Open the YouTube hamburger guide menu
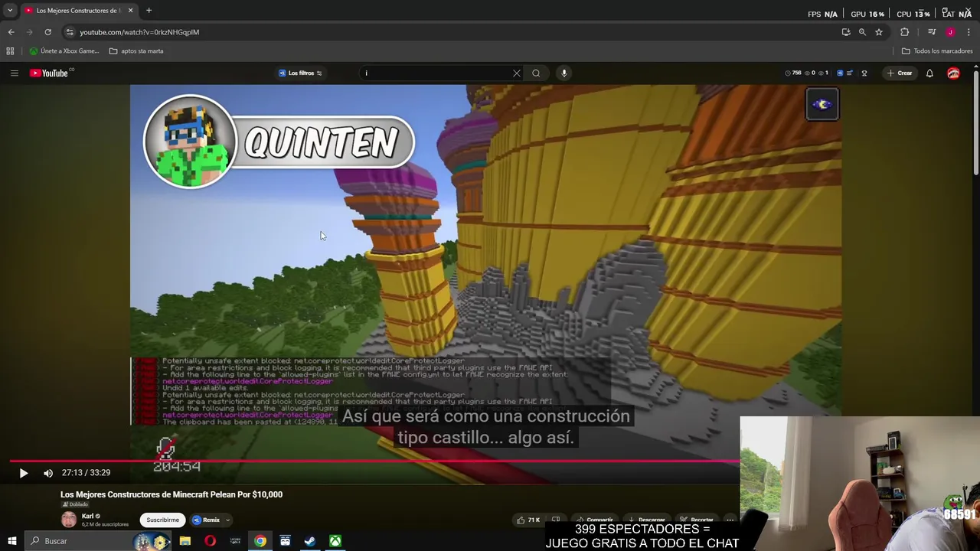The image size is (980, 551). click(x=14, y=73)
